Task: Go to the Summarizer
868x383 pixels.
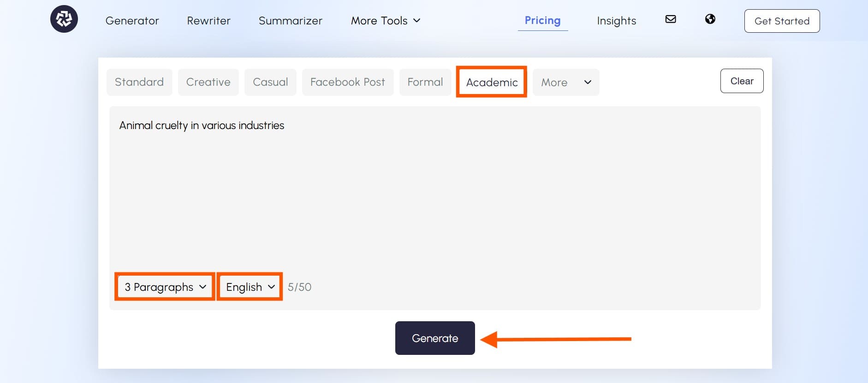Action: [291, 21]
